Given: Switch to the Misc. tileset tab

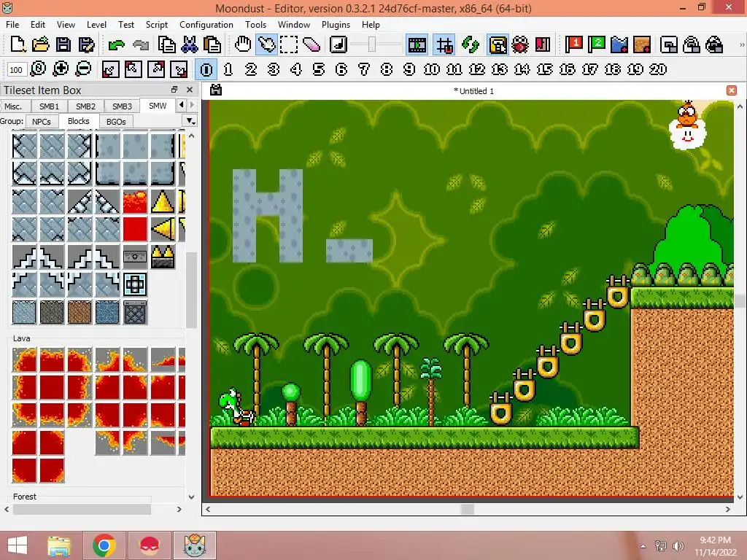Looking at the screenshot, I should (x=13, y=106).
